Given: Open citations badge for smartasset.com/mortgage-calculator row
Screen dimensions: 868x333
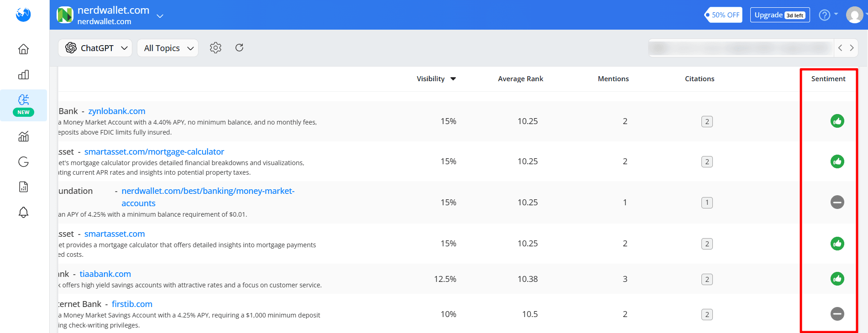Looking at the screenshot, I should (x=707, y=161).
